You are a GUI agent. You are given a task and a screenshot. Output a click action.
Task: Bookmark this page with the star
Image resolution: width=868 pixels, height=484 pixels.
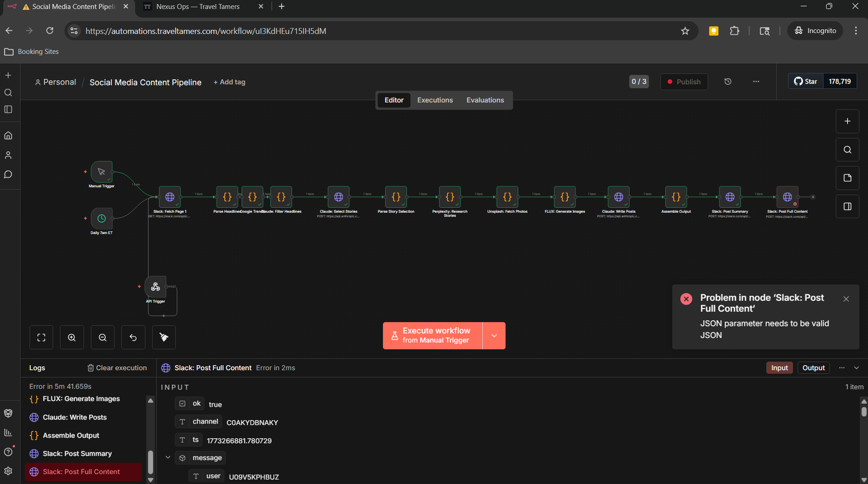685,31
